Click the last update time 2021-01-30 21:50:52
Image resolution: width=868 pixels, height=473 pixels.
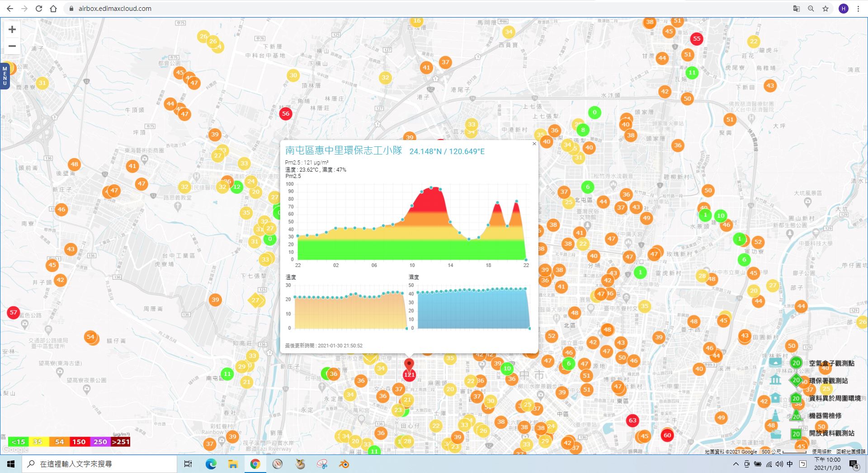(x=340, y=346)
